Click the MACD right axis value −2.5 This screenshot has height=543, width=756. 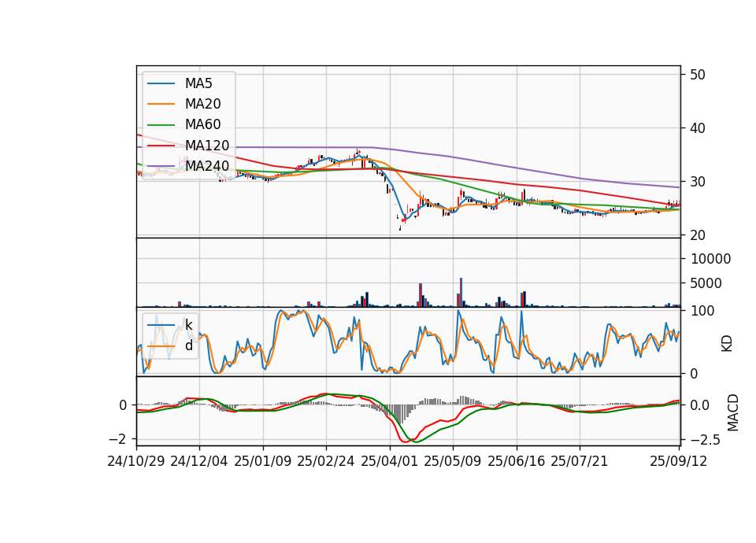[x=706, y=440]
